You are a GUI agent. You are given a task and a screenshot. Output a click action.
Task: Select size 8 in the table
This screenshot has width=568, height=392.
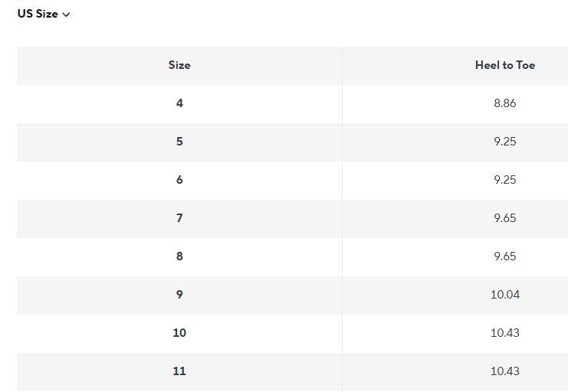click(179, 256)
